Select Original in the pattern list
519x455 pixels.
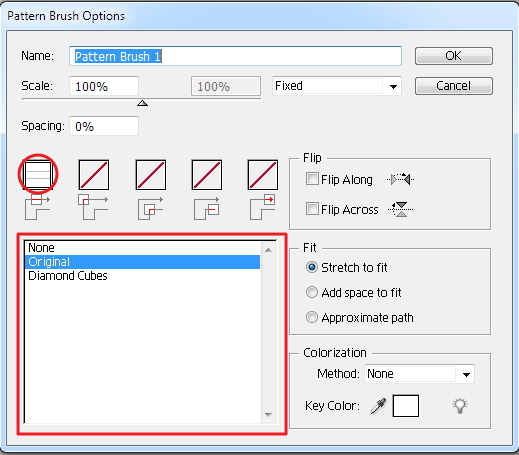[142, 262]
